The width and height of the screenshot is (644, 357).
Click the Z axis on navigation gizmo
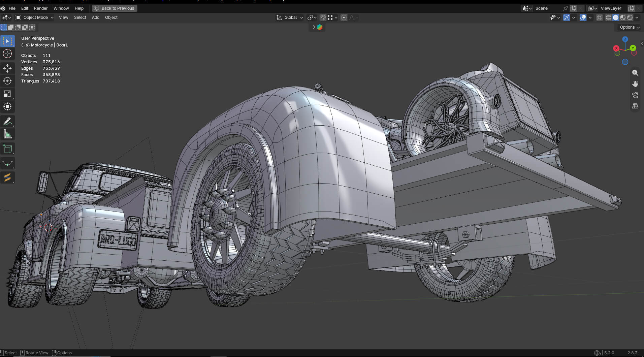pyautogui.click(x=625, y=39)
